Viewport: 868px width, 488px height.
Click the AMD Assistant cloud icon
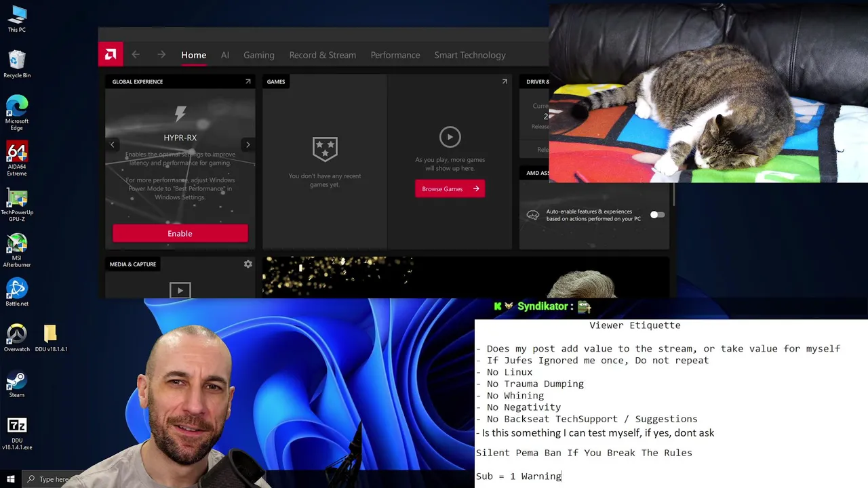click(x=533, y=216)
